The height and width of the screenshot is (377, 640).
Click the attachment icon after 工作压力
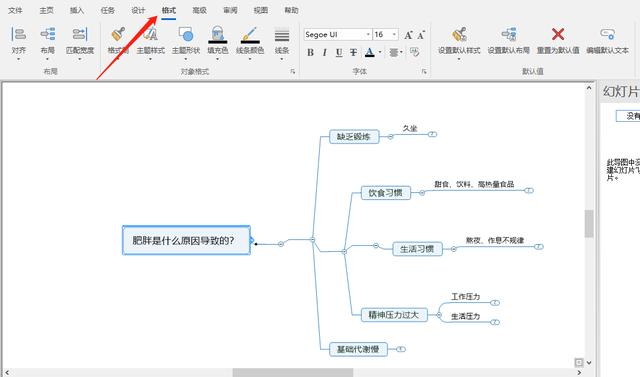tap(495, 303)
